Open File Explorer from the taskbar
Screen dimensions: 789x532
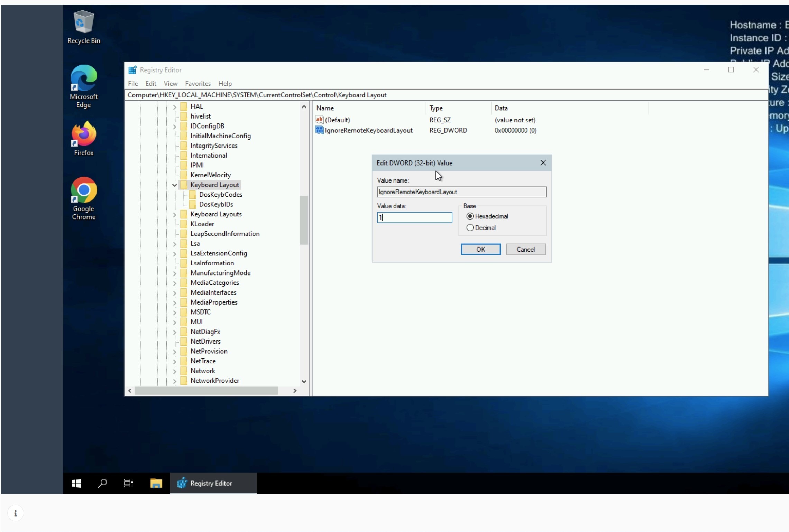coord(156,483)
